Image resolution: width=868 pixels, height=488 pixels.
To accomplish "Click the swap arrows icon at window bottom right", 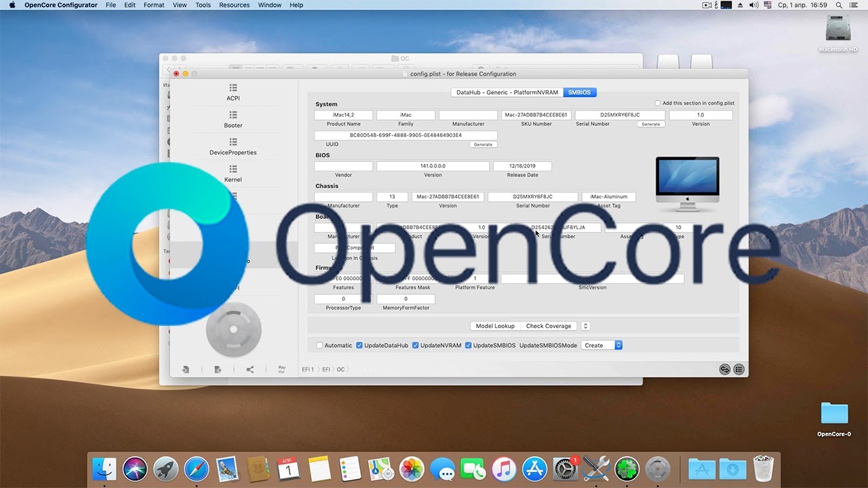I will point(725,369).
